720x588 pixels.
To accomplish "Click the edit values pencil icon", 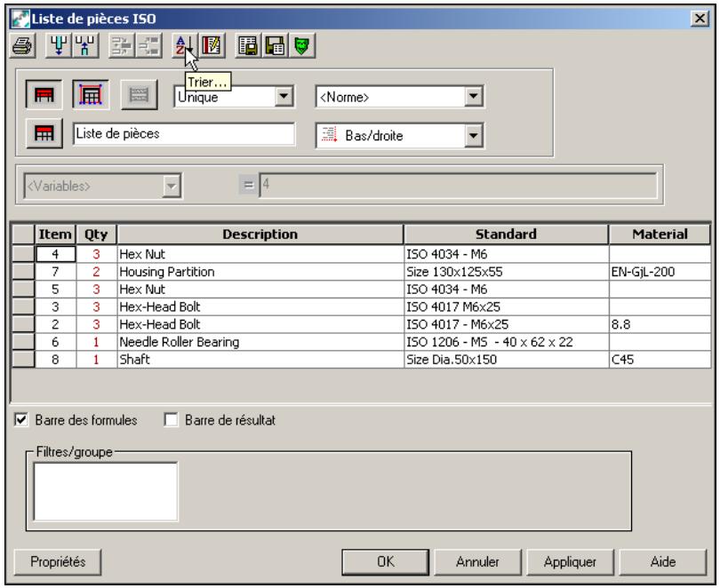I will click(x=212, y=45).
